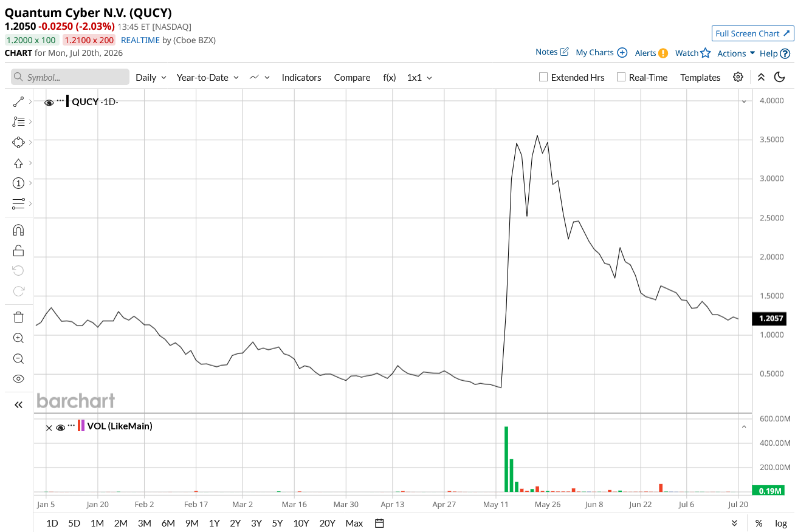Open chart settings gear icon

click(738, 77)
